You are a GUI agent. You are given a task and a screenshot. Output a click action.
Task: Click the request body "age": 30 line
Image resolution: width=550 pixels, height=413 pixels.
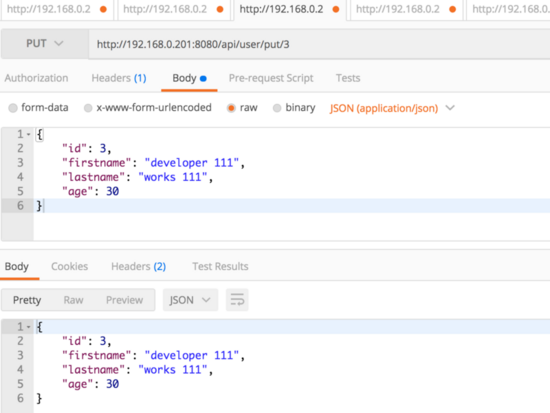pos(90,192)
